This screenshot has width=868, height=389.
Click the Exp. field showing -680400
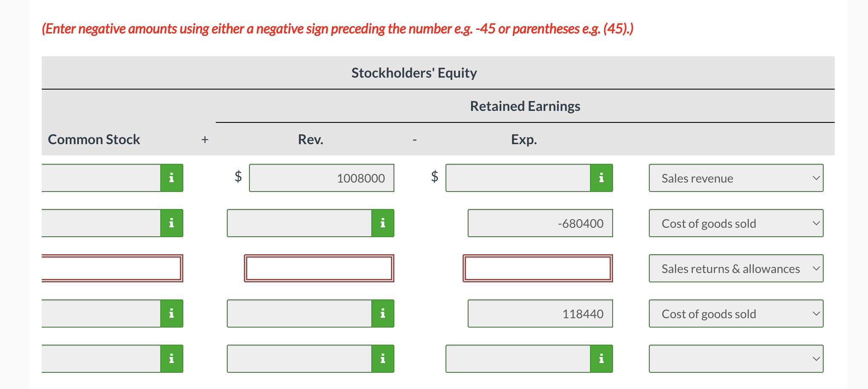pyautogui.click(x=540, y=223)
